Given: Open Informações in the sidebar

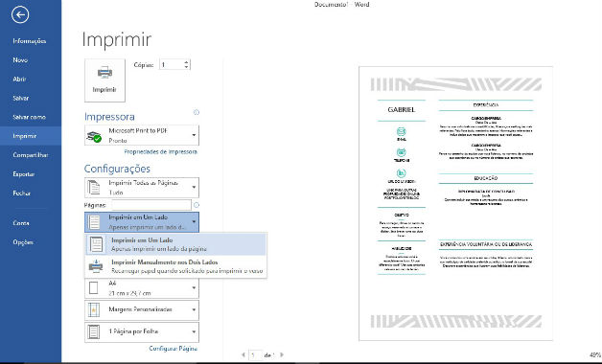Looking at the screenshot, I should pos(30,41).
